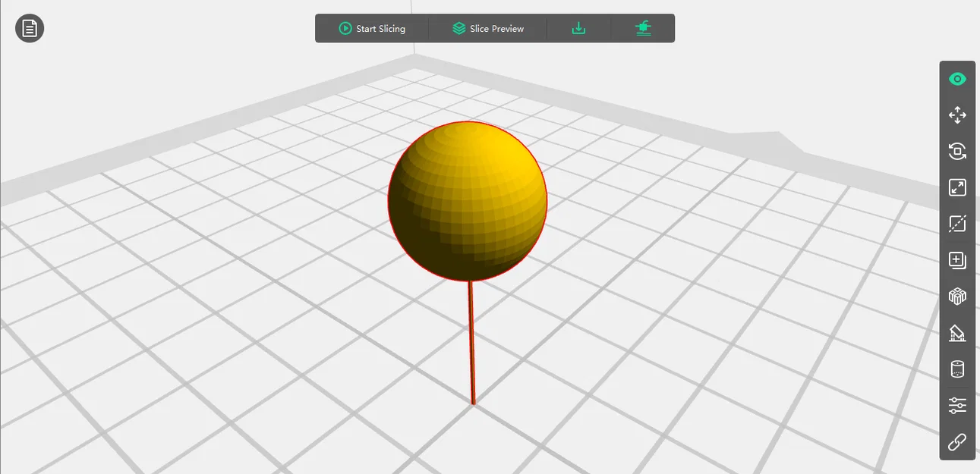Select the thin red support rod

pos(471,343)
